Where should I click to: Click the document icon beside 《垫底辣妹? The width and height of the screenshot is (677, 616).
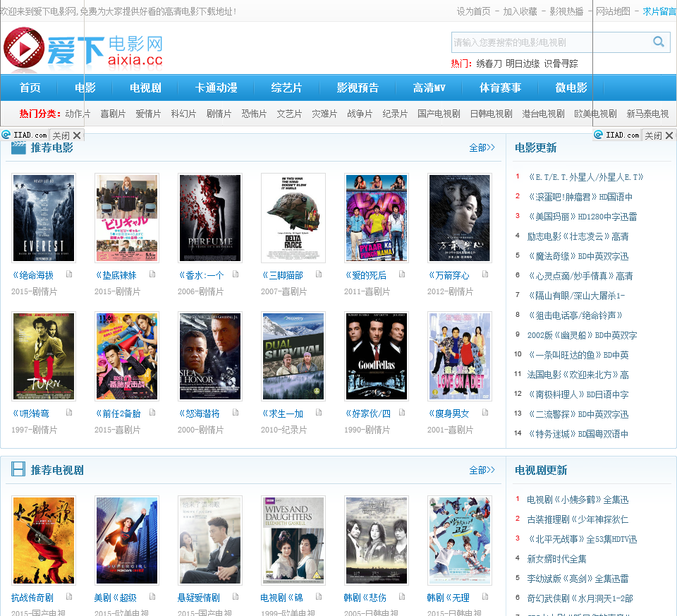click(x=152, y=274)
